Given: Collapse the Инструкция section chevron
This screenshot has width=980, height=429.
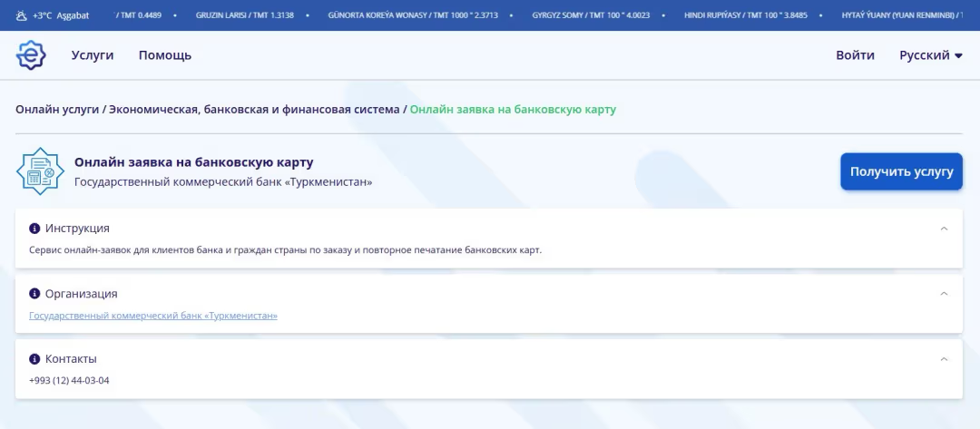Looking at the screenshot, I should (944, 229).
